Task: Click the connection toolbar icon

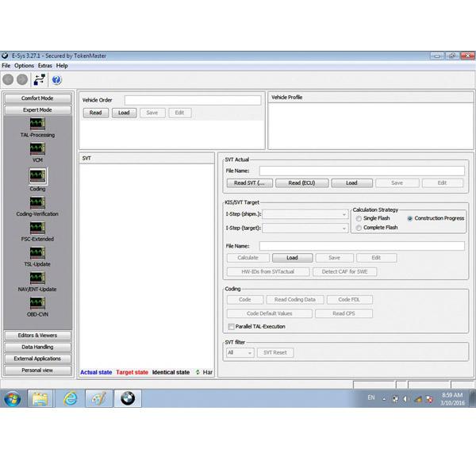Action: [39, 79]
